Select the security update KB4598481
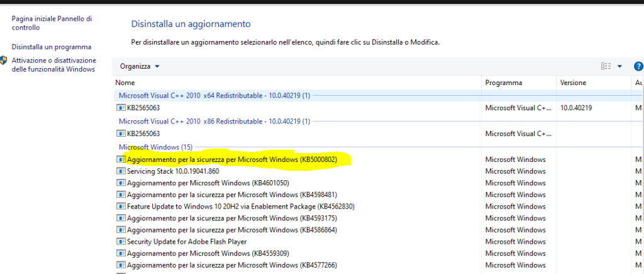Viewport: 644px width, 274px height. point(232,195)
